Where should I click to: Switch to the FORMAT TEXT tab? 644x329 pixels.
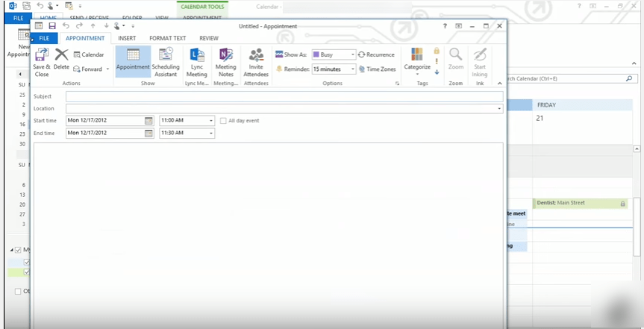tap(168, 38)
